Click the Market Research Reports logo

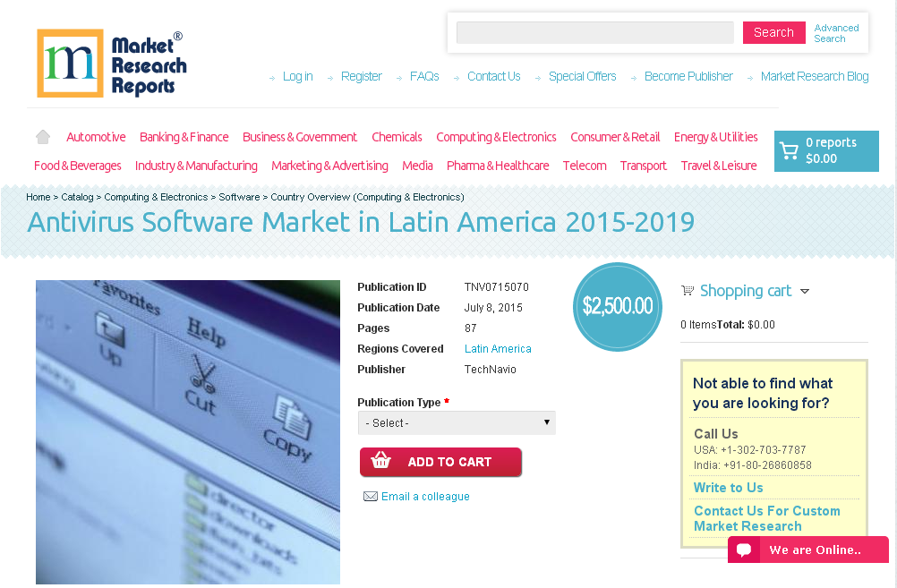110,63
